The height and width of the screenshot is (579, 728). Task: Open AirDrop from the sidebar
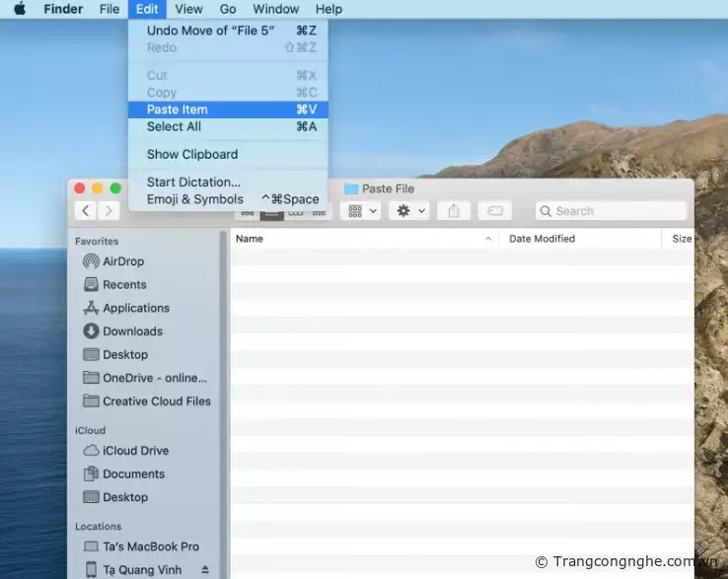pyautogui.click(x=122, y=261)
